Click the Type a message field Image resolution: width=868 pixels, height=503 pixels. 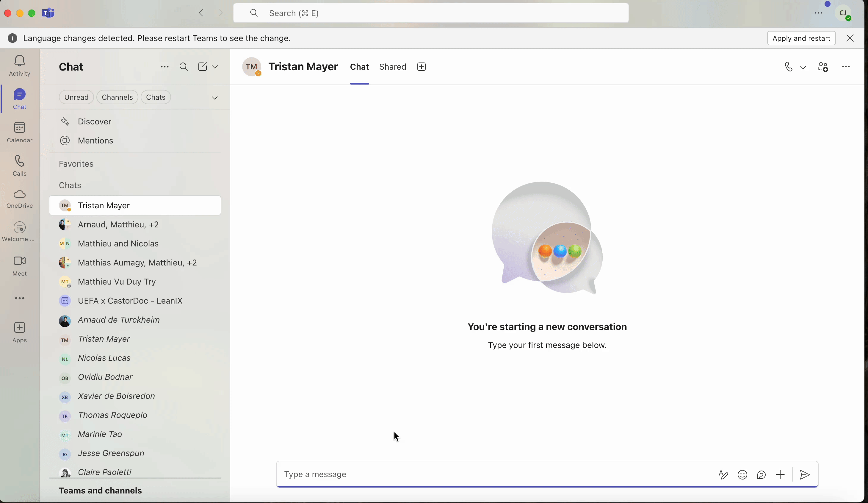click(482, 474)
